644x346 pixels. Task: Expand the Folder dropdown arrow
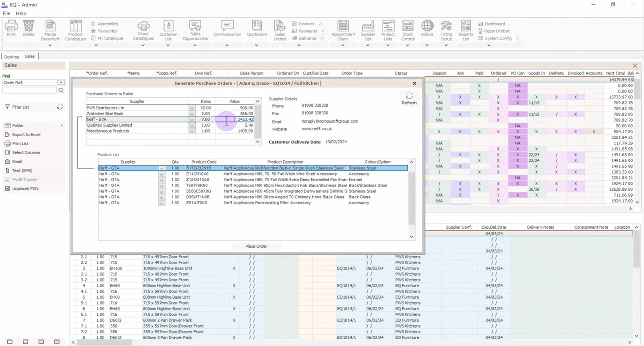coord(62,125)
